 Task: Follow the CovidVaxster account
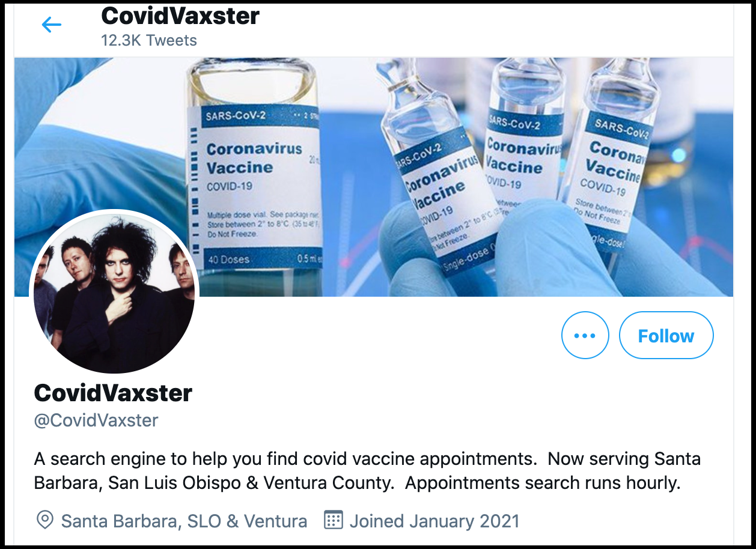[x=666, y=335]
